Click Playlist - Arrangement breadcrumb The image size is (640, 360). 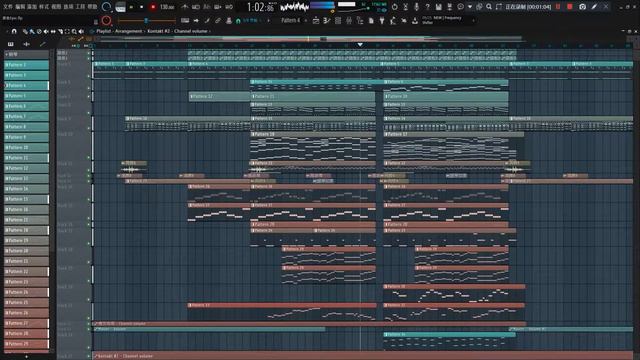[x=119, y=31]
